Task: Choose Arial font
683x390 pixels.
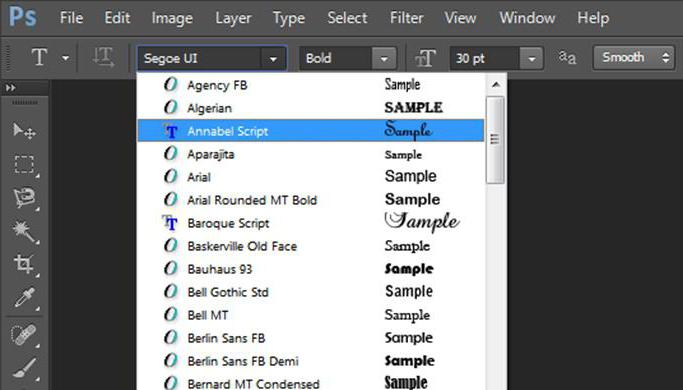Action: (x=311, y=177)
